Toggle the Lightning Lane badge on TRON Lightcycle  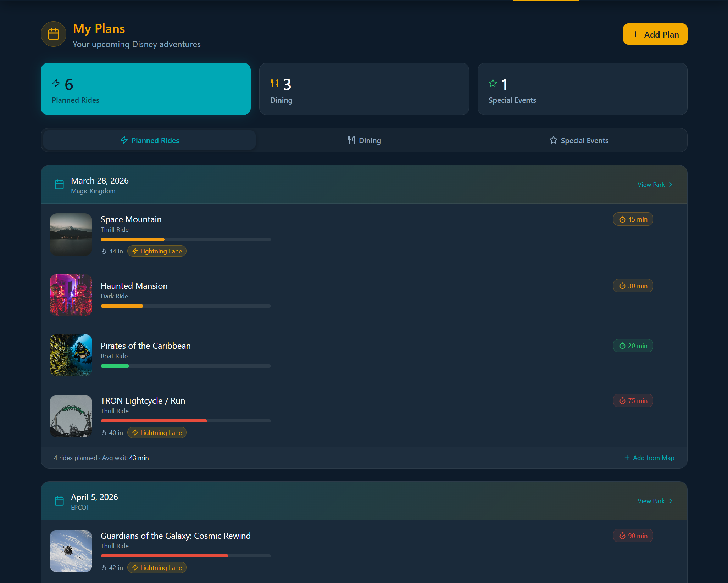pyautogui.click(x=157, y=432)
